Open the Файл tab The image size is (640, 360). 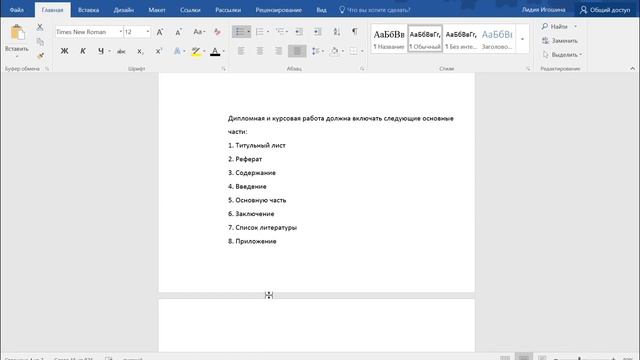tap(17, 10)
